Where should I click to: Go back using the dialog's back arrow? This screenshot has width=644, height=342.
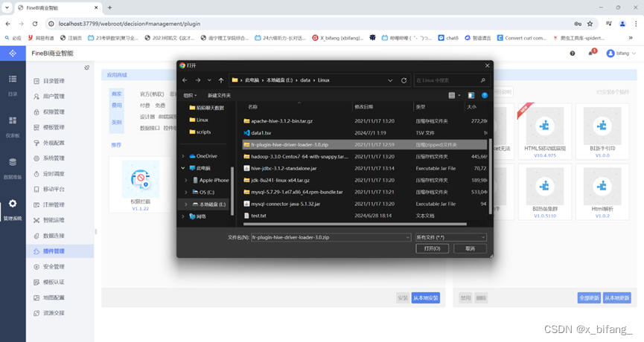click(x=185, y=80)
